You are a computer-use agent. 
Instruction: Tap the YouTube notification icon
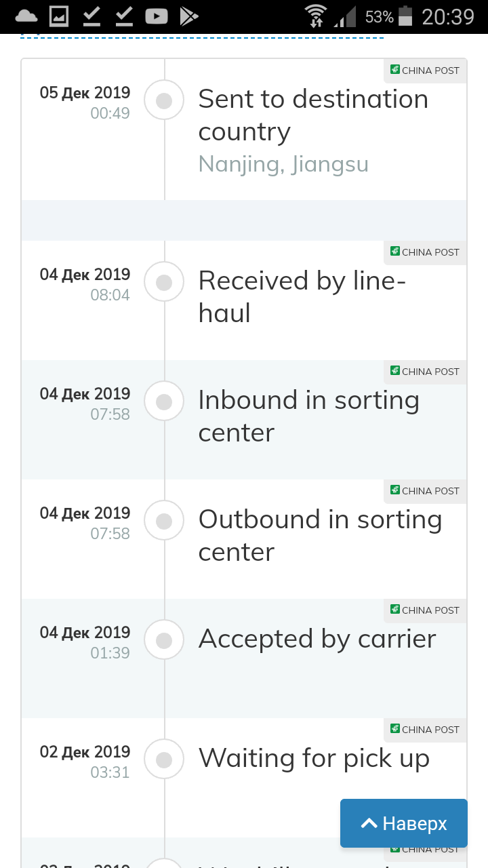pyautogui.click(x=156, y=16)
